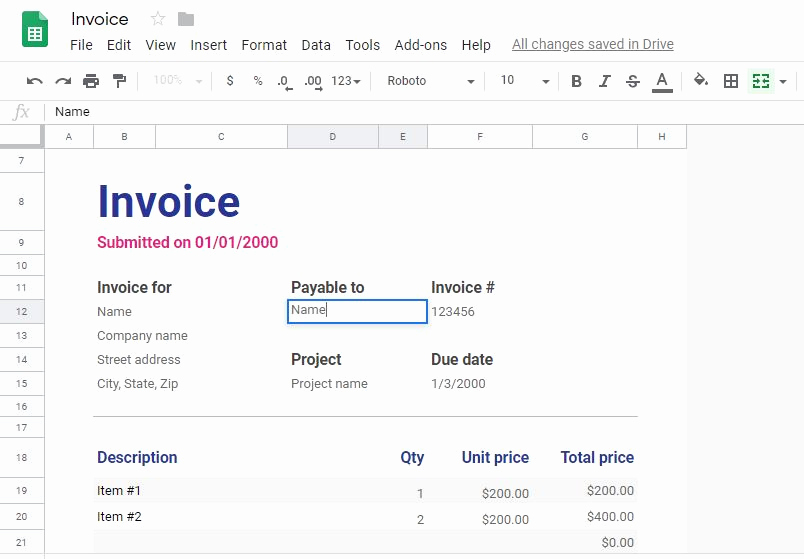Select the Item #2 cell
This screenshot has height=559, width=804.
tap(119, 517)
